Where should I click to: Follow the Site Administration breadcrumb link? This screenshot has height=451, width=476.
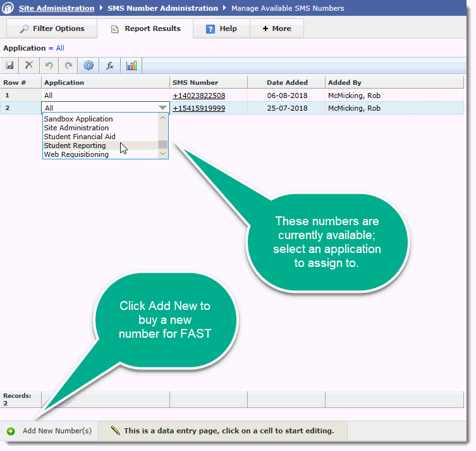pyautogui.click(x=56, y=9)
